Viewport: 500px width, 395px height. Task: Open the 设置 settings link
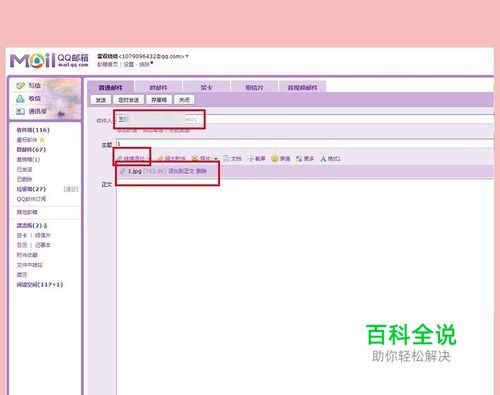click(x=128, y=64)
